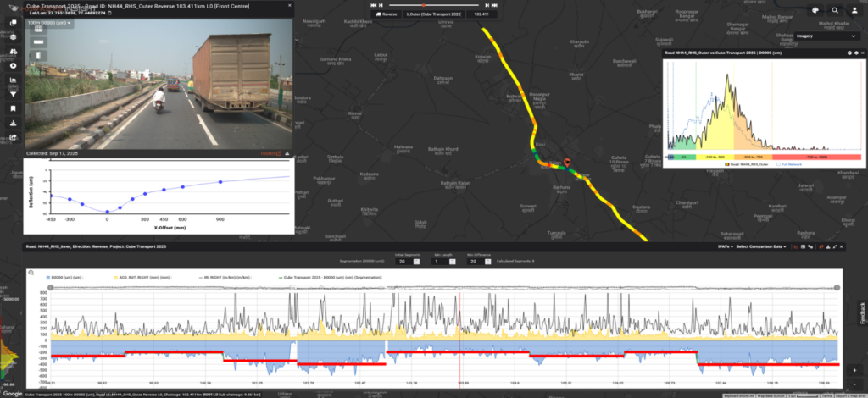This screenshot has width=868, height=398.
Task: Click the playback position slider handle
Action: (x=424, y=4)
